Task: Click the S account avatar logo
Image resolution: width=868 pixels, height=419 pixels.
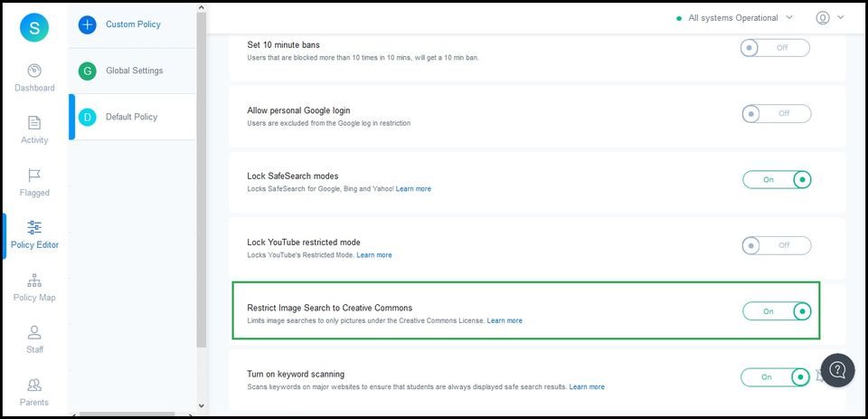Action: tap(34, 27)
